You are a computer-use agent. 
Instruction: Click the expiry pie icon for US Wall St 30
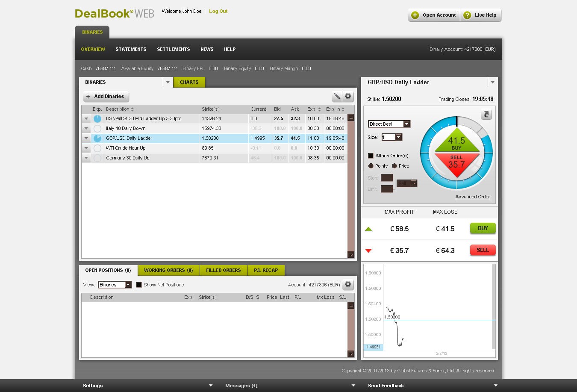coord(97,118)
